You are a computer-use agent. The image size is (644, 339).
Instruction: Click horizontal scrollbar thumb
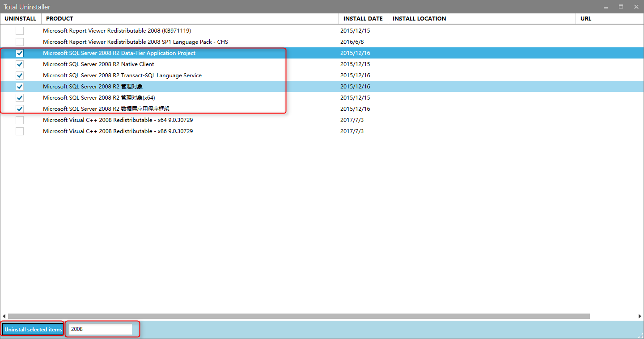tap(299, 316)
